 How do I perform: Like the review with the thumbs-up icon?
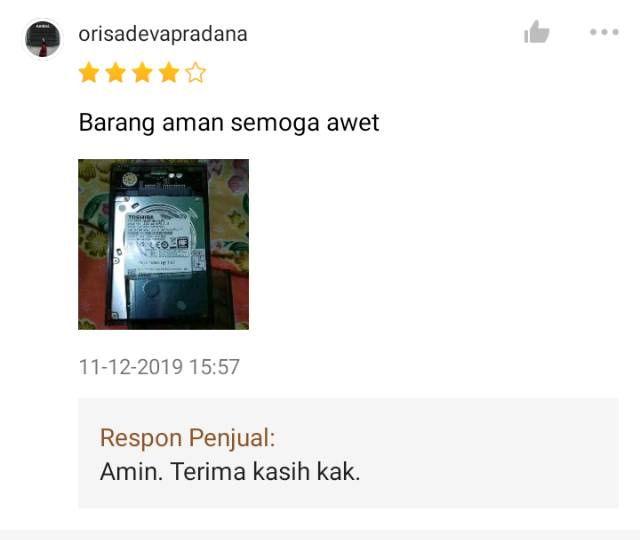tap(536, 32)
